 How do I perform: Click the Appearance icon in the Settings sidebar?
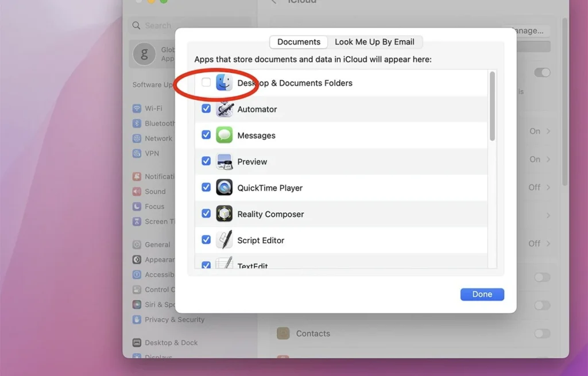click(x=137, y=259)
